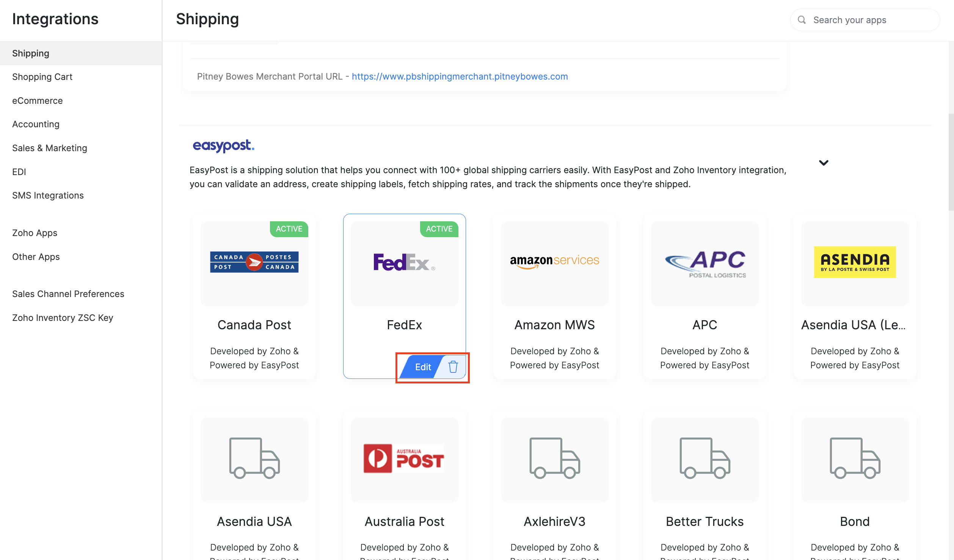The height and width of the screenshot is (560, 954).
Task: Open Sales & Marketing category
Action: 50,148
